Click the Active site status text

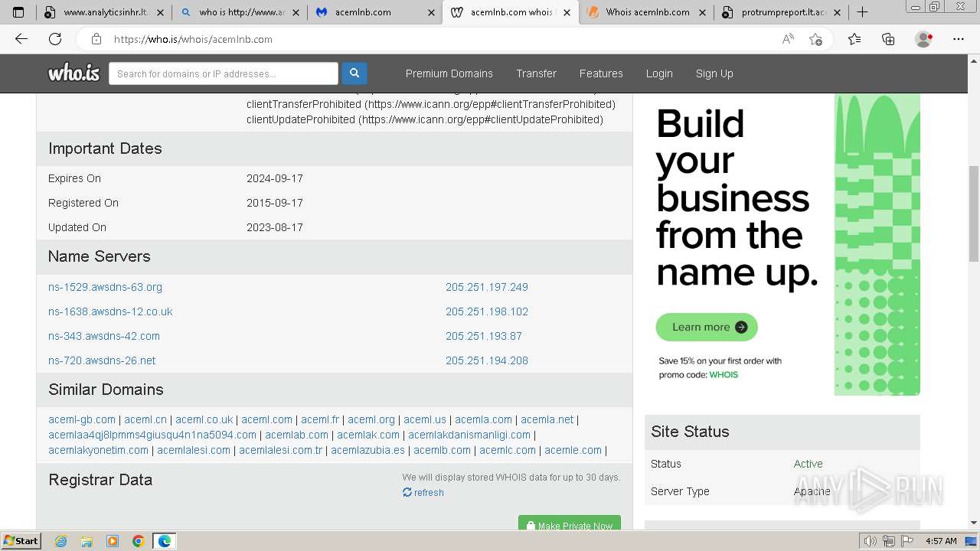pyautogui.click(x=808, y=464)
